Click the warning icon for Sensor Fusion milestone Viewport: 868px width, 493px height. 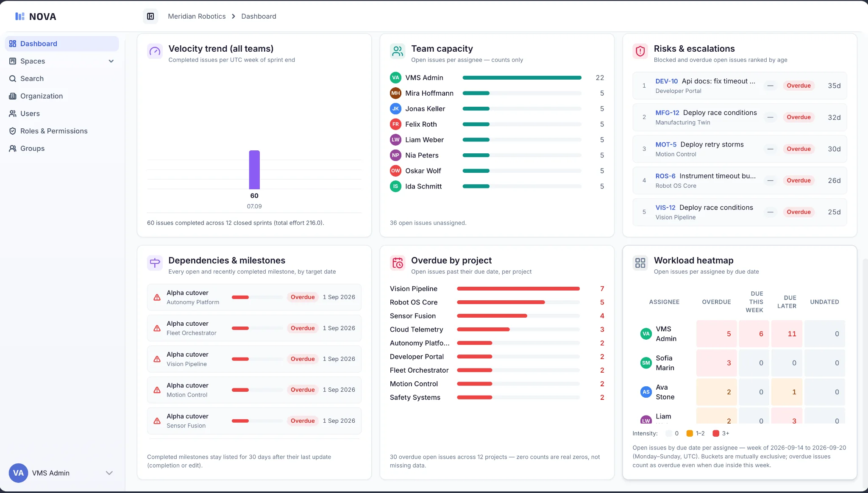click(157, 421)
